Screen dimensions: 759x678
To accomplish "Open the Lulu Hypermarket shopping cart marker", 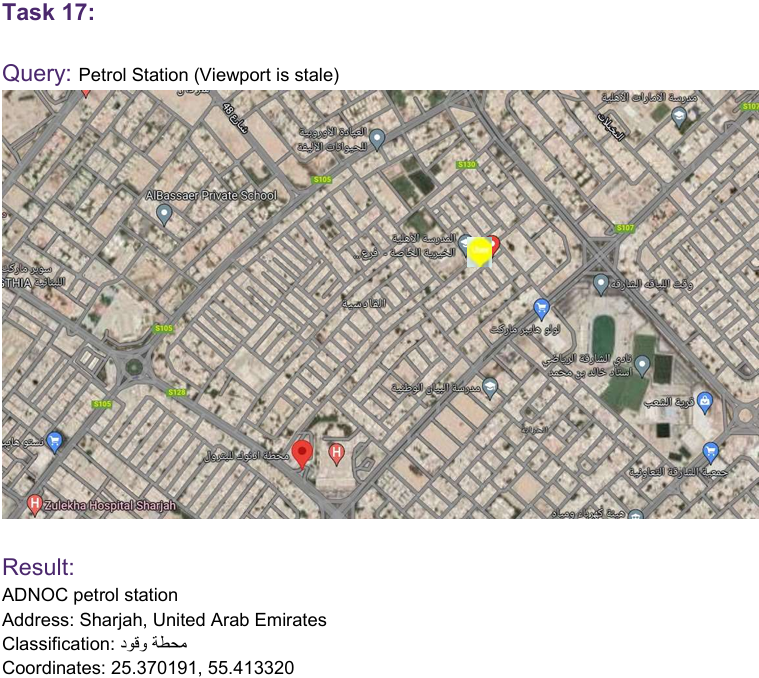I will point(541,310).
